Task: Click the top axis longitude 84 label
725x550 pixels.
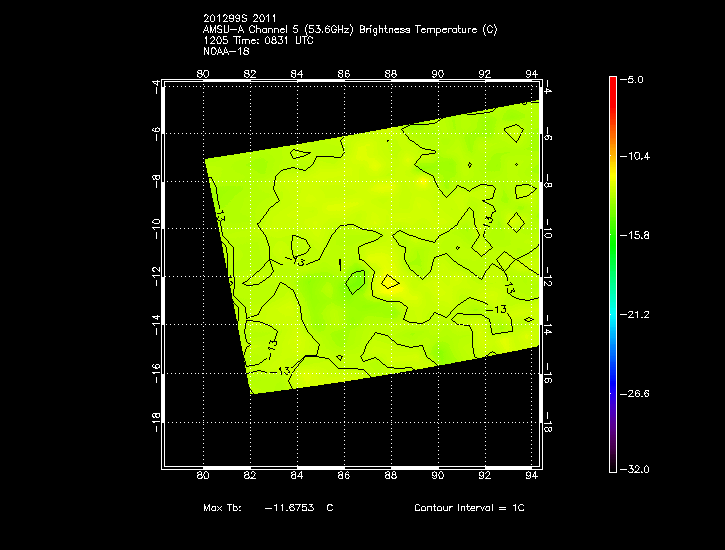Action: point(297,73)
